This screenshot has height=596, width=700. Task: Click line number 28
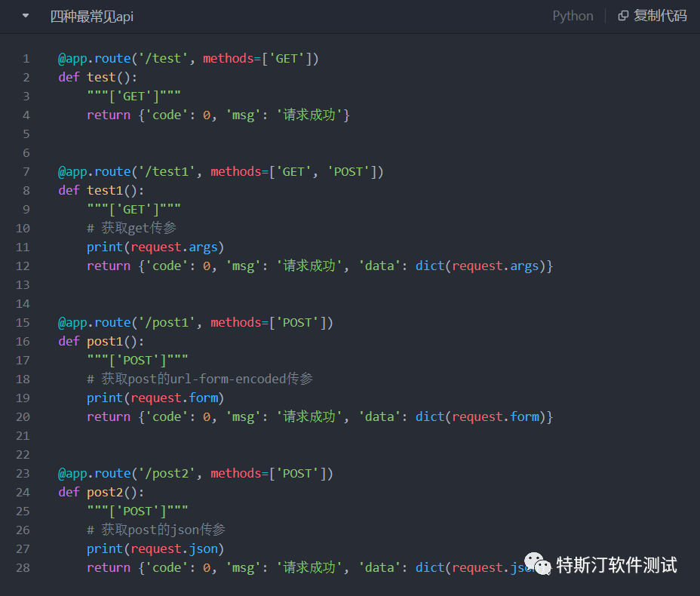23,568
